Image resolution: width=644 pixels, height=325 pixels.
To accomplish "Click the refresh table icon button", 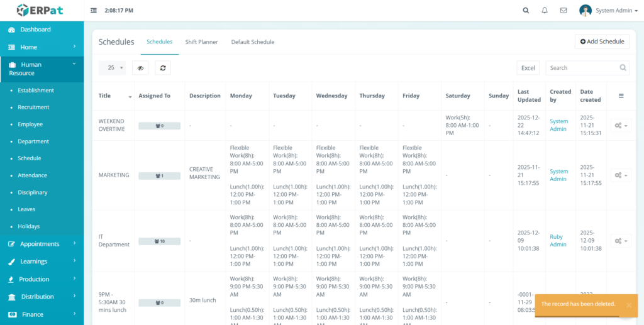I will click(164, 68).
